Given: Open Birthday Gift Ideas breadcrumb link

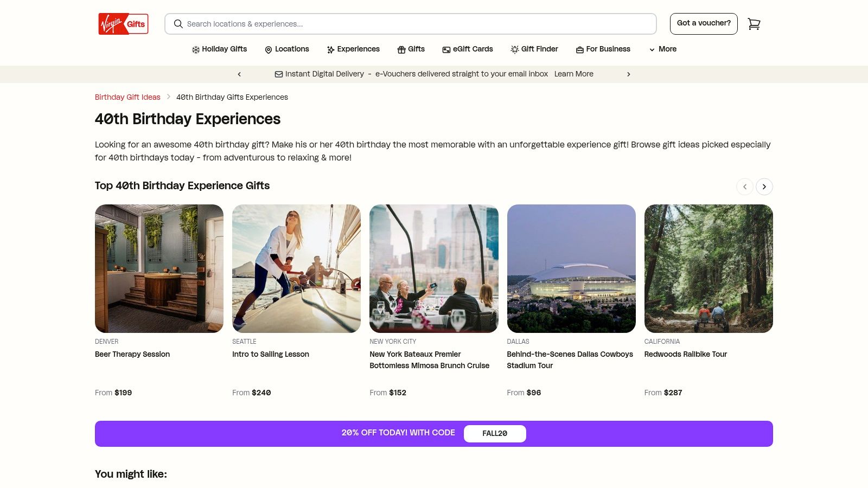Looking at the screenshot, I should [x=127, y=97].
